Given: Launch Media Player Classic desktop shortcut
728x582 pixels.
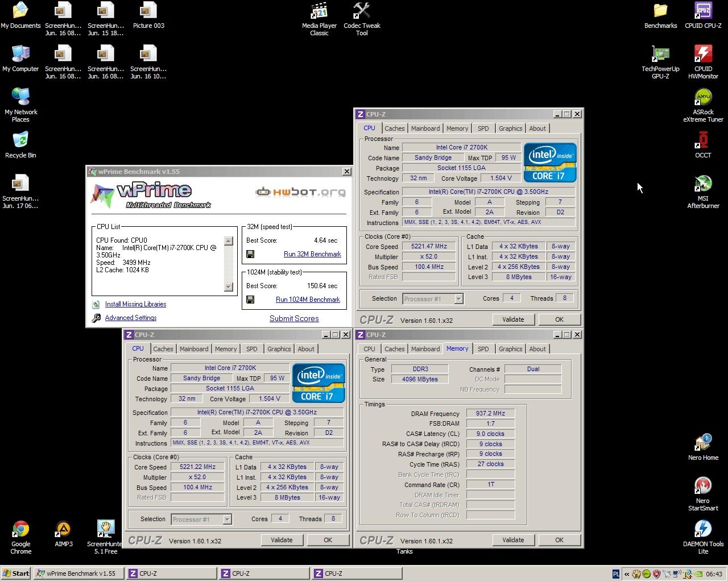Looking at the screenshot, I should [319, 19].
